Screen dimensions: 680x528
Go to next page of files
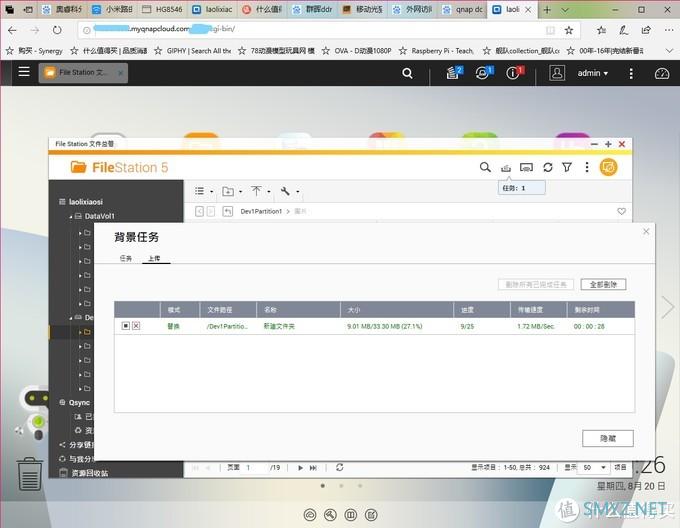pos(300,468)
